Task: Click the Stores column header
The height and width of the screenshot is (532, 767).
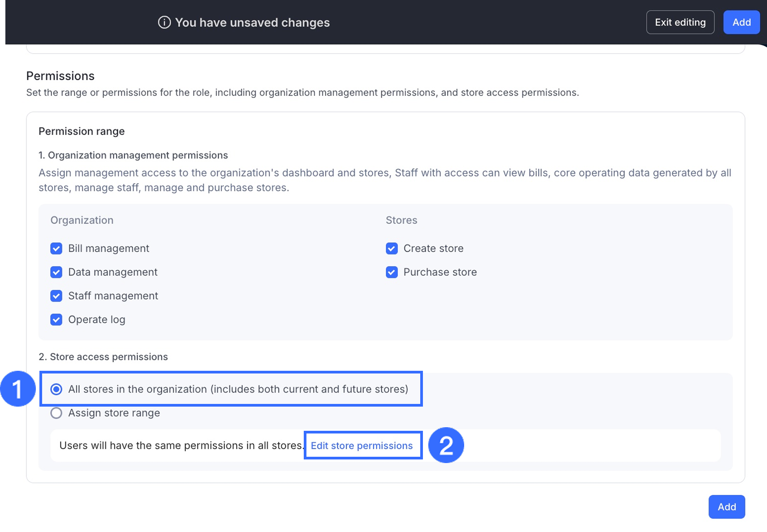Action: [x=401, y=220]
